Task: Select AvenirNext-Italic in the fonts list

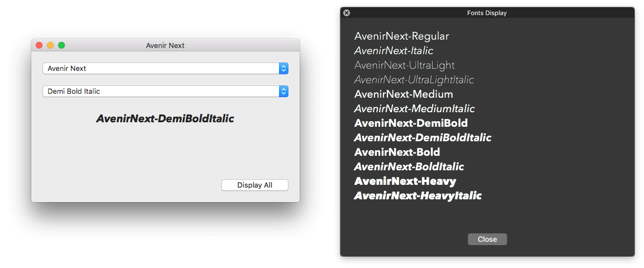Action: click(x=394, y=51)
